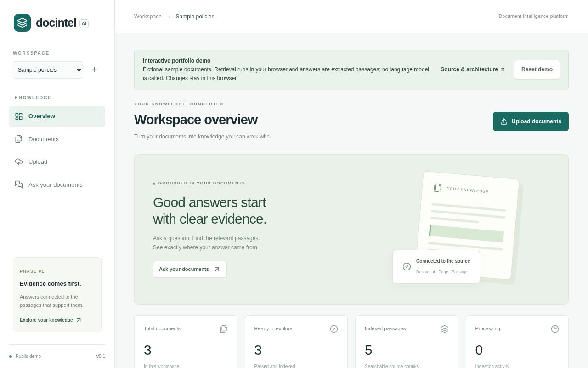588x368 pixels.
Task: Click the Upload documents button
Action: 531,121
